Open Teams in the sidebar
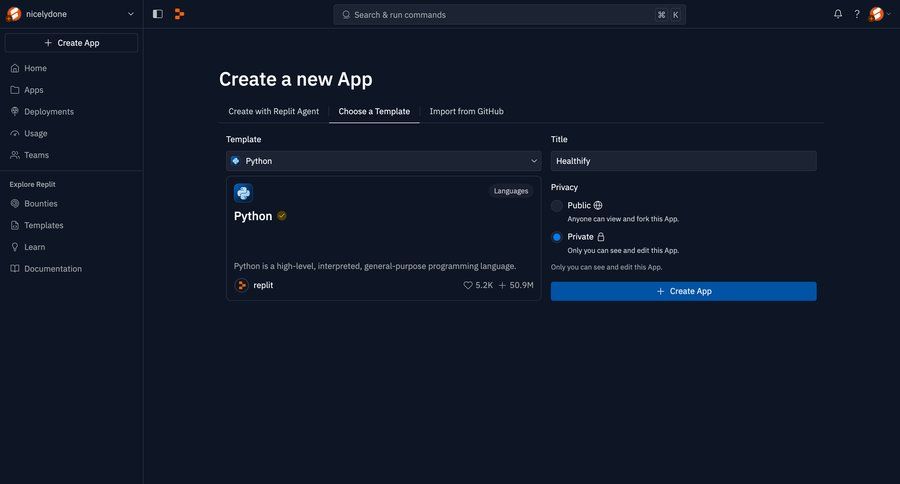This screenshot has height=484, width=900. [71, 155]
